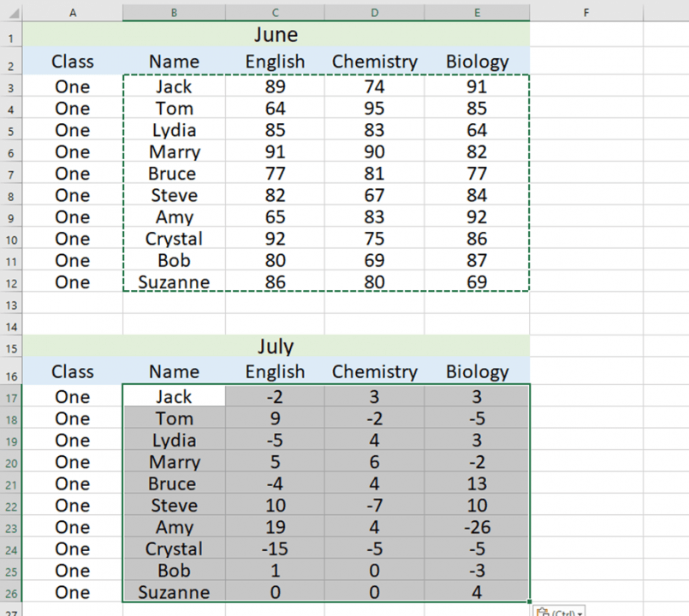Click June table Biology header cell
The height and width of the screenshot is (616, 689).
[x=478, y=61]
